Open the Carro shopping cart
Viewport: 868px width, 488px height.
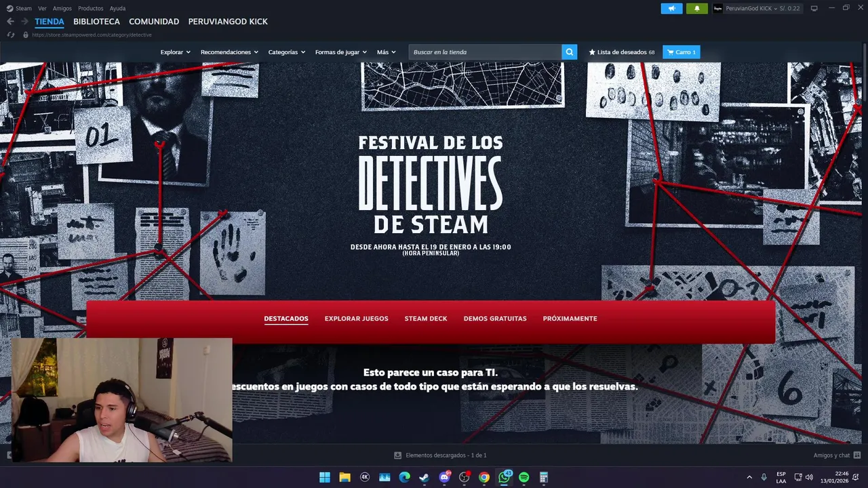pyautogui.click(x=682, y=52)
